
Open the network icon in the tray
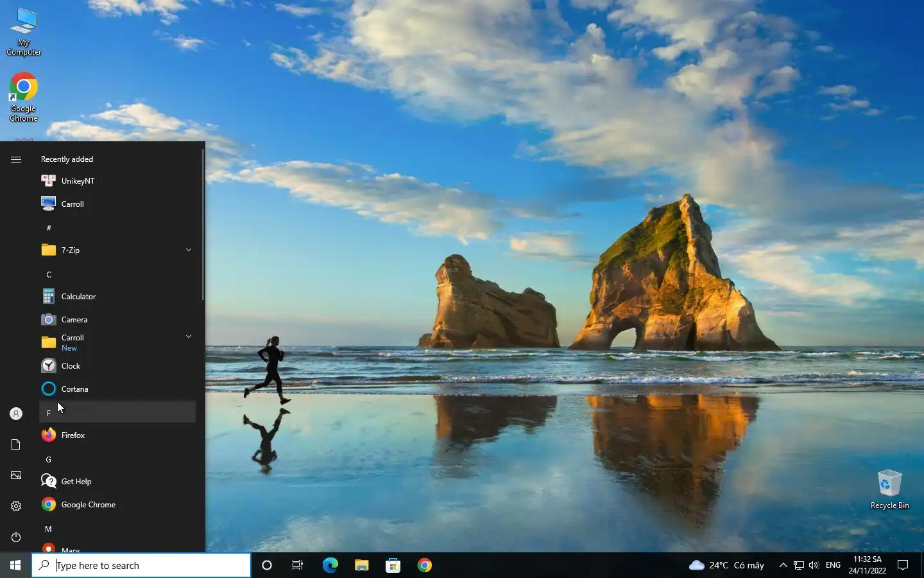click(x=799, y=565)
